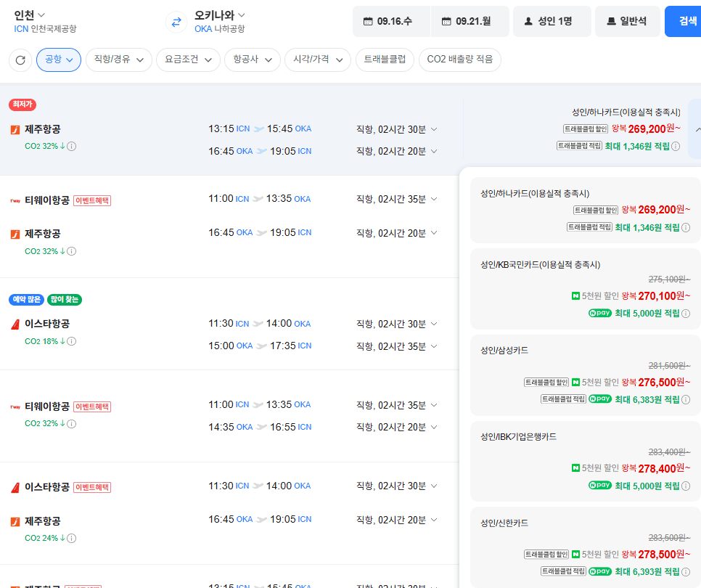Viewport: 701px width, 588px height.
Task: Change seat class 일반석
Action: pyautogui.click(x=627, y=21)
